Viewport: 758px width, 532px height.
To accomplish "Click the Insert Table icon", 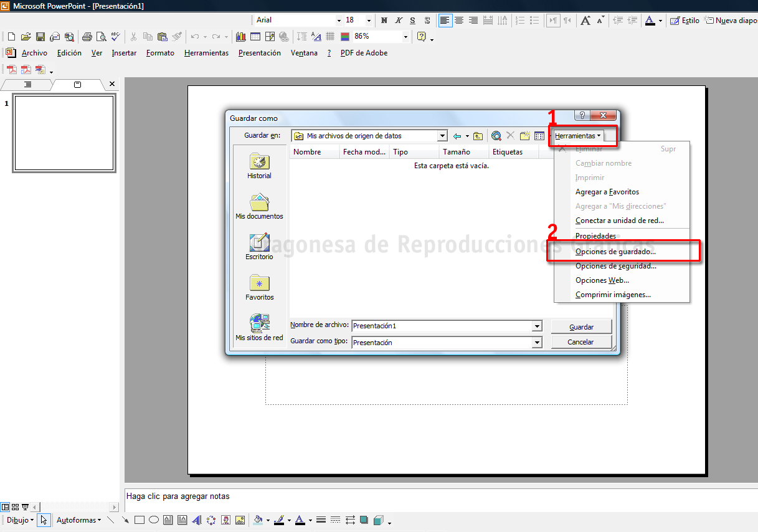I will [255, 37].
